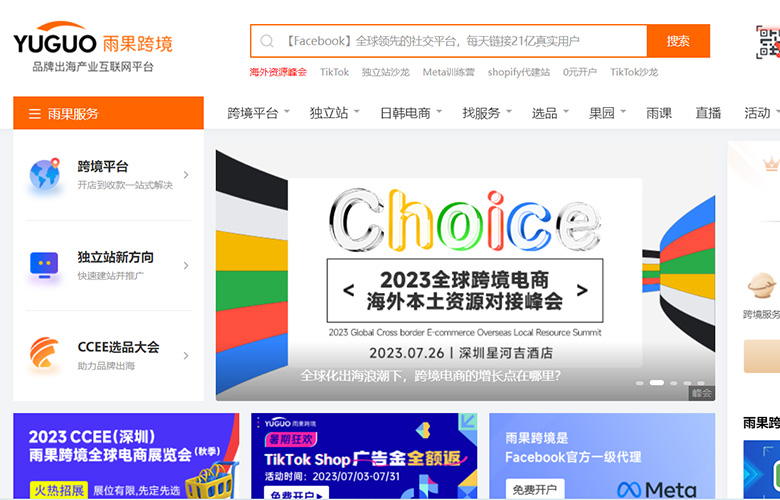780x500 pixels.
Task: Click the QR code icon
Action: coord(768,42)
